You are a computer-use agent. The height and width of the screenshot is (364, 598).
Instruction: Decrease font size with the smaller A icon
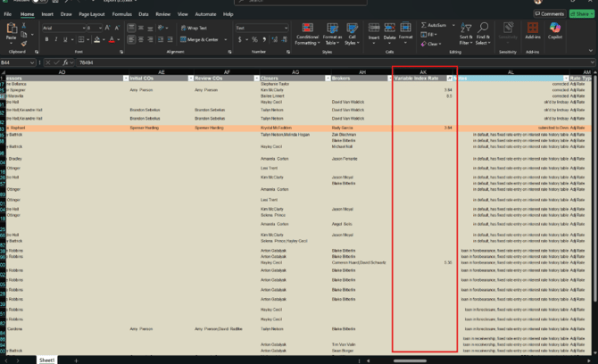tap(117, 28)
